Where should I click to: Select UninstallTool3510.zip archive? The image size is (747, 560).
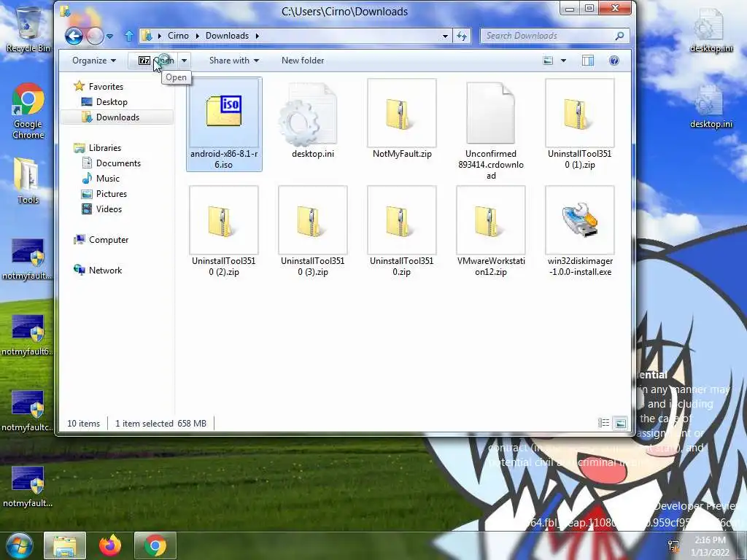[x=402, y=231]
